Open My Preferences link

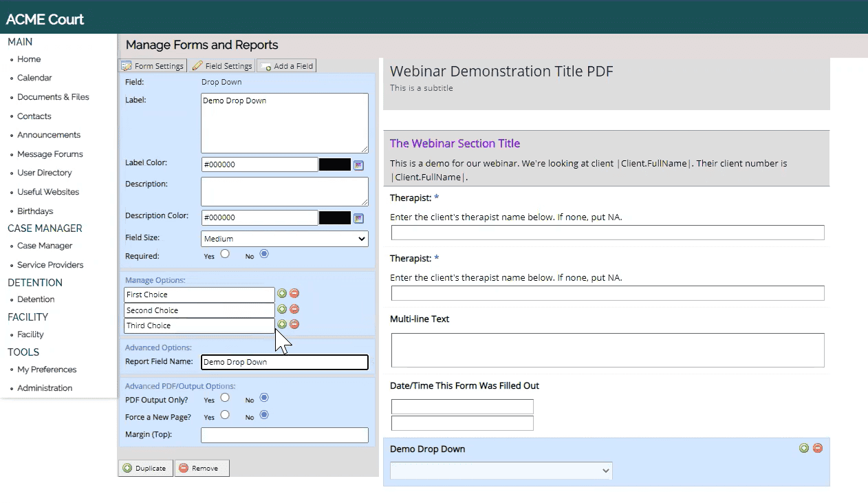point(47,370)
